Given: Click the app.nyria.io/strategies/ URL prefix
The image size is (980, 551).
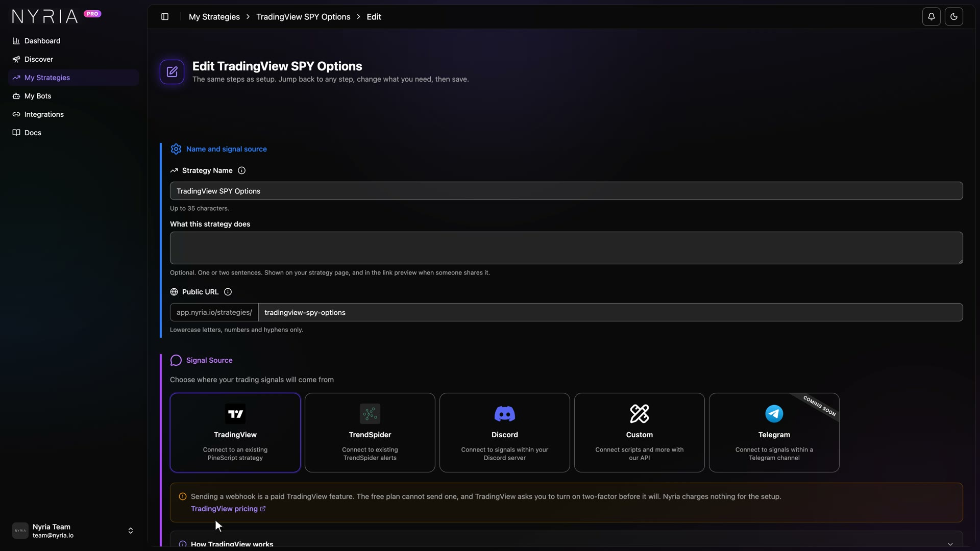Looking at the screenshot, I should click(214, 312).
